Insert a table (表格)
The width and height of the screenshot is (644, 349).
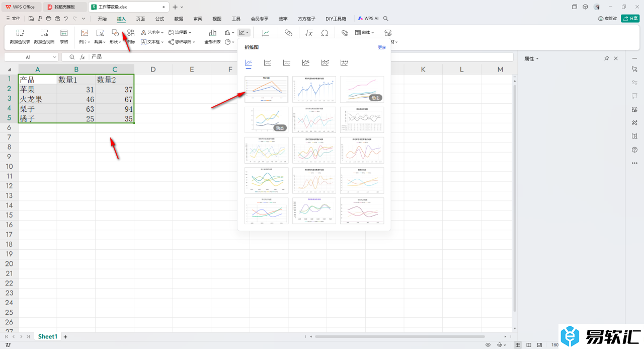tap(64, 36)
